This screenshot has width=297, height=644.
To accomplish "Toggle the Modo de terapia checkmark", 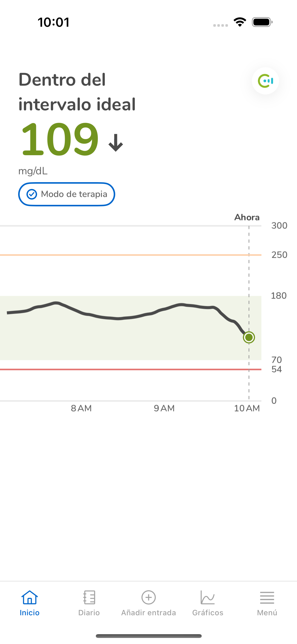I will point(32,194).
